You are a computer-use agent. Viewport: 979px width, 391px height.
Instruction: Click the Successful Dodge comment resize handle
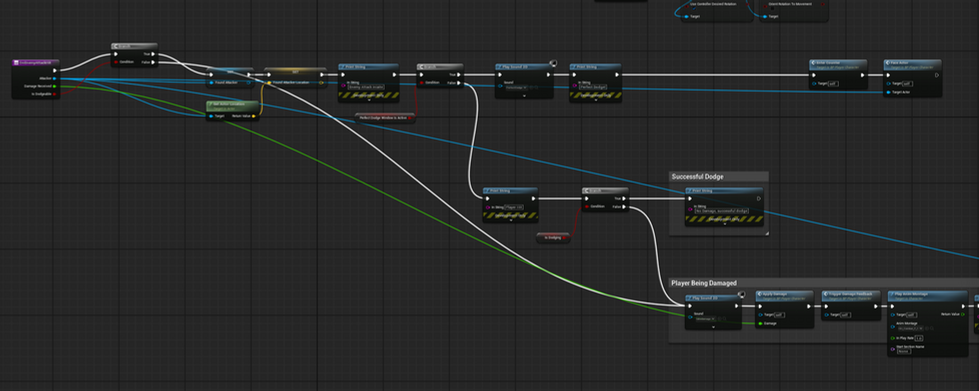click(x=766, y=234)
